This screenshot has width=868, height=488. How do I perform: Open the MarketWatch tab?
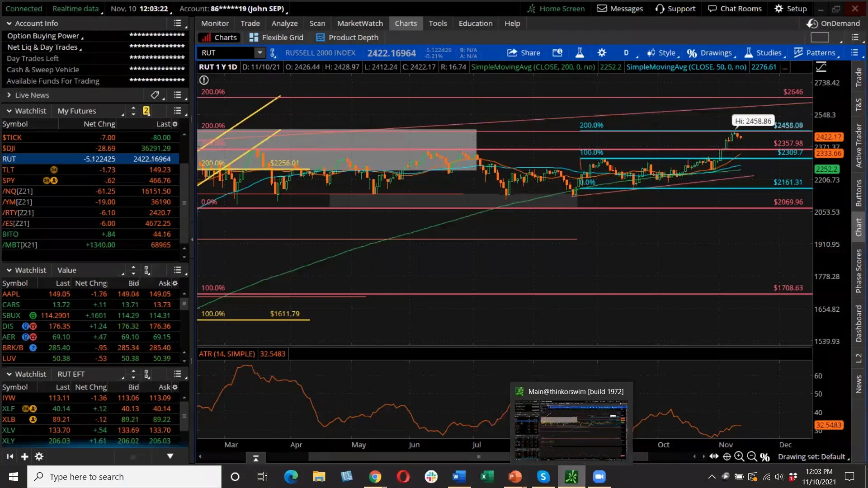(x=360, y=23)
